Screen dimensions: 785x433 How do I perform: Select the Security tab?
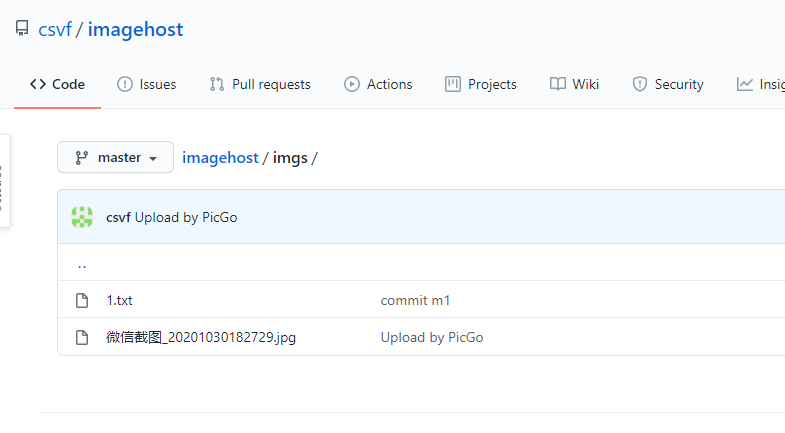click(668, 84)
